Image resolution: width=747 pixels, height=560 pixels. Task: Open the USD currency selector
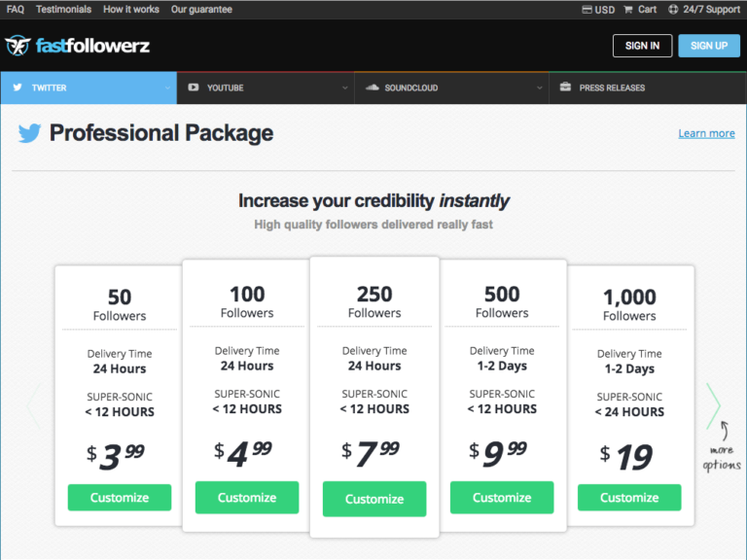[x=598, y=10]
